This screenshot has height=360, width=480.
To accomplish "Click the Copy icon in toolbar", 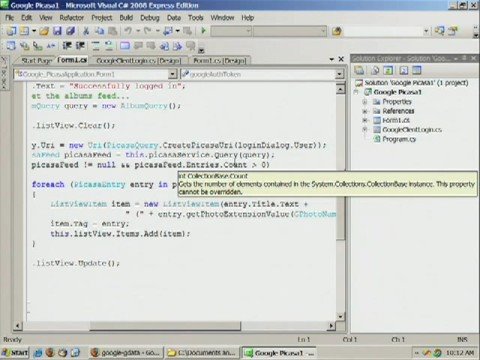I will pyautogui.click(x=99, y=31).
